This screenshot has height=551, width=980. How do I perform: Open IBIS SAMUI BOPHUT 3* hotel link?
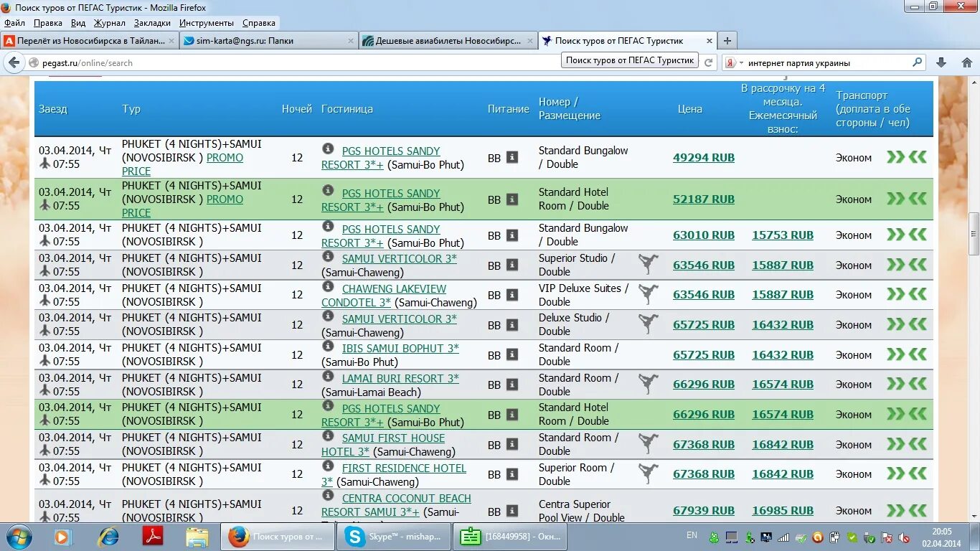coord(400,348)
